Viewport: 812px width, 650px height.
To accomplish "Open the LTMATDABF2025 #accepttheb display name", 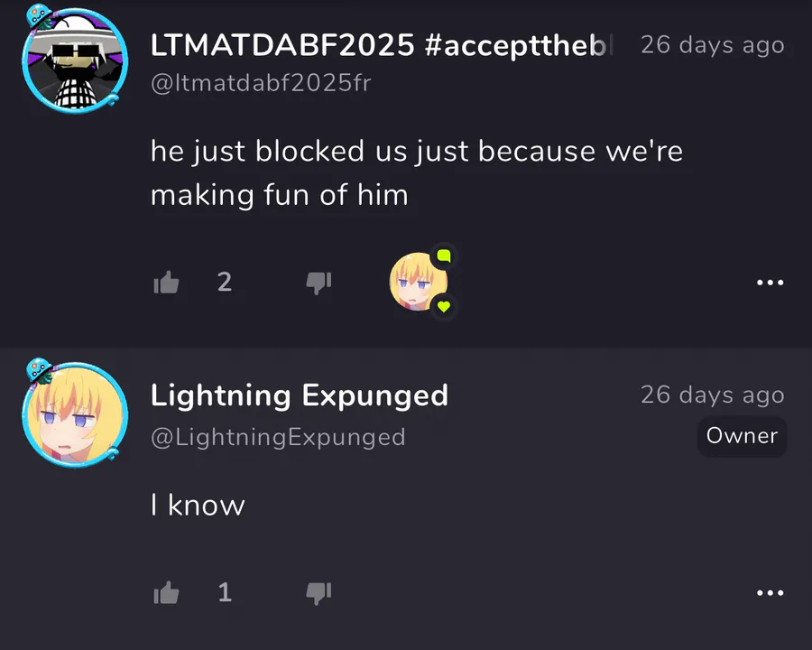I will click(382, 45).
